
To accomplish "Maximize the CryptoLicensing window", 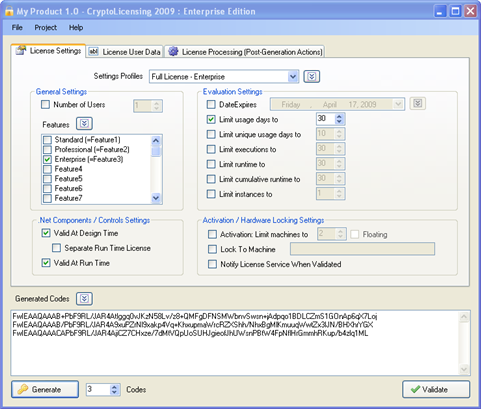I will 455,11.
